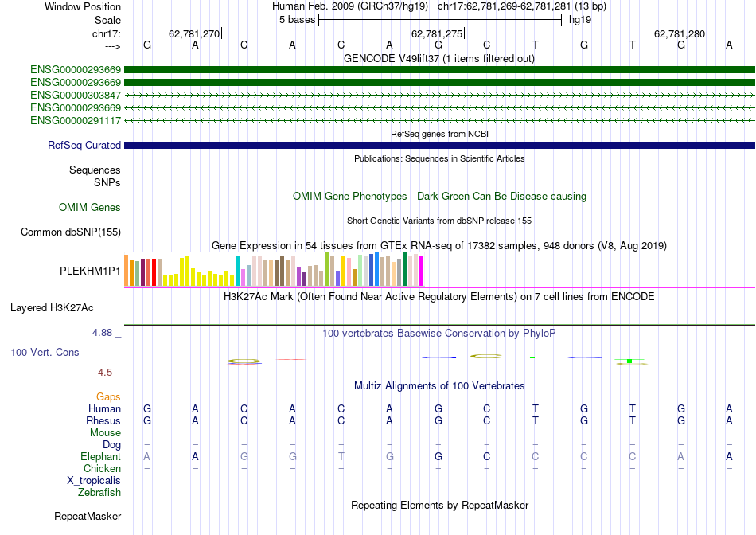The image size is (756, 535).
Task: Click Human Feb. 2009 (GRCh37/hg19) assembly text
Action: coord(350,6)
